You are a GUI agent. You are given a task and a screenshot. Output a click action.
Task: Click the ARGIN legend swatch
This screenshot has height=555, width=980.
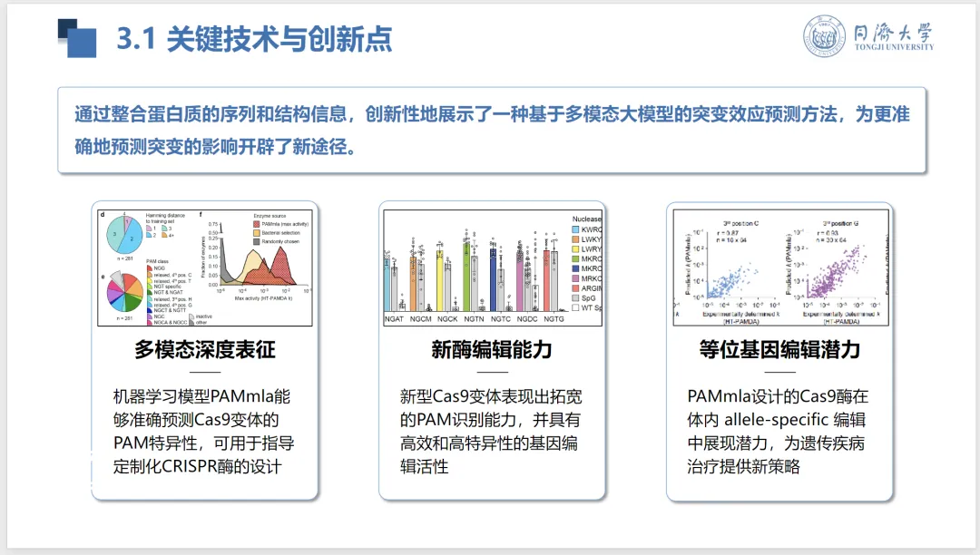(x=575, y=288)
